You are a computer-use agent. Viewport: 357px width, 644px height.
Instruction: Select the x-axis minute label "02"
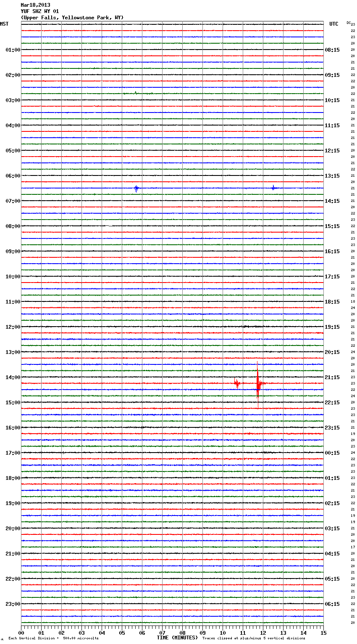coord(61,633)
